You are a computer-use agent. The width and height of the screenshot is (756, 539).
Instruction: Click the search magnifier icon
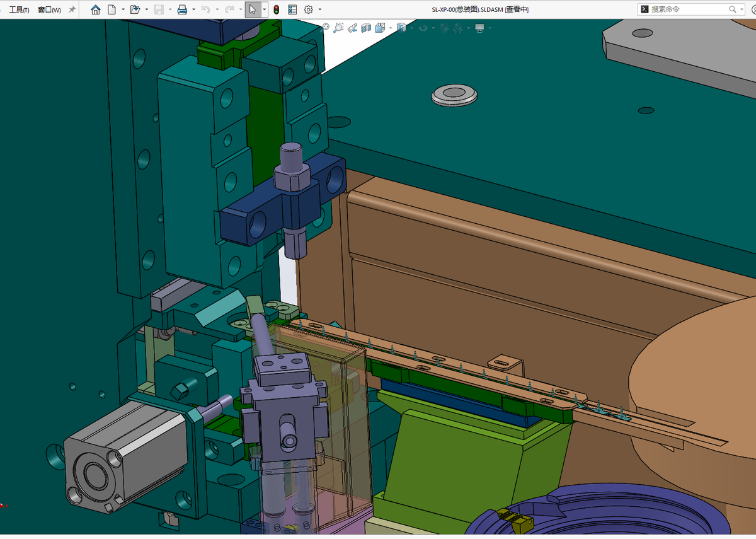(733, 9)
